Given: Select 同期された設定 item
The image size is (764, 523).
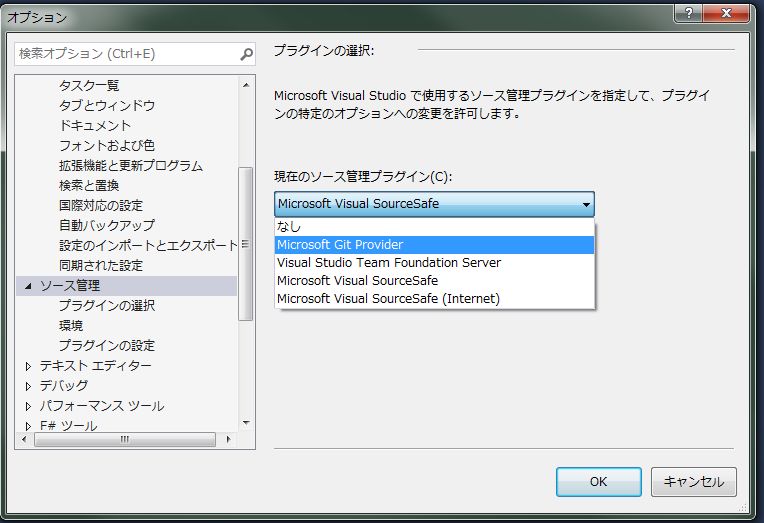Looking at the screenshot, I should point(101,266).
